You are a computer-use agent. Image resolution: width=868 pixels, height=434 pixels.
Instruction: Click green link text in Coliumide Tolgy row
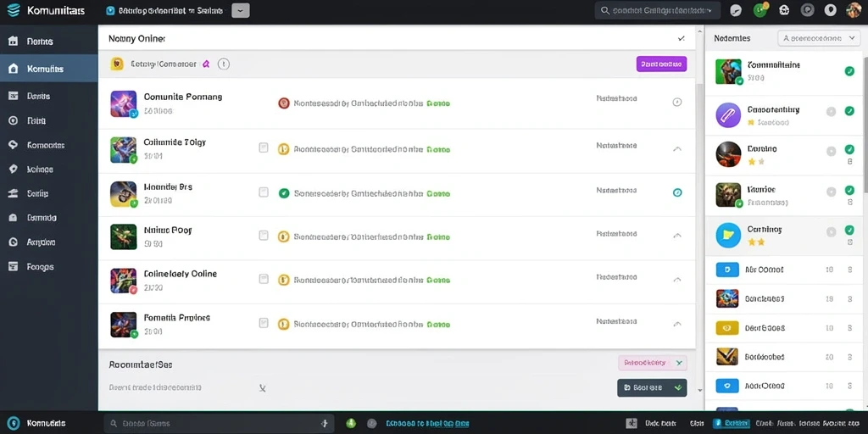pos(438,149)
